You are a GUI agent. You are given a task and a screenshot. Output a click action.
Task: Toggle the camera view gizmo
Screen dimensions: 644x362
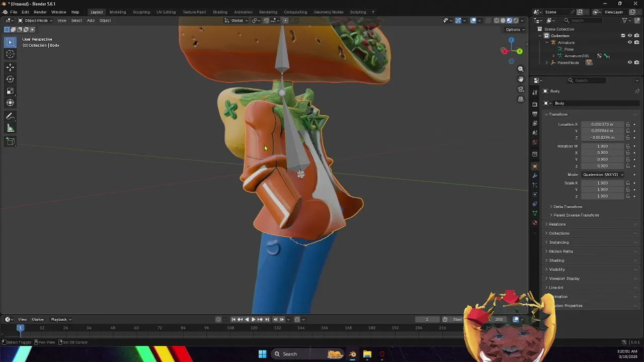pos(521,89)
